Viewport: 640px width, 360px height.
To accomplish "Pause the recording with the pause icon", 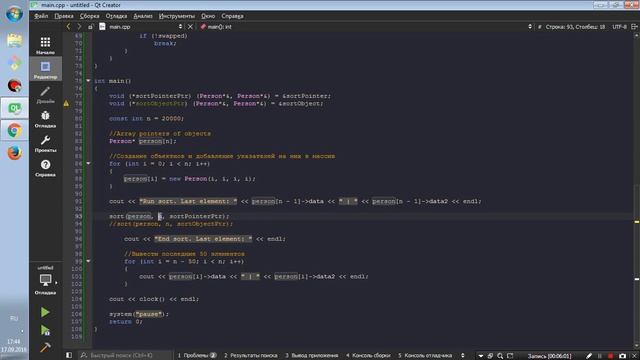I will tap(600, 356).
